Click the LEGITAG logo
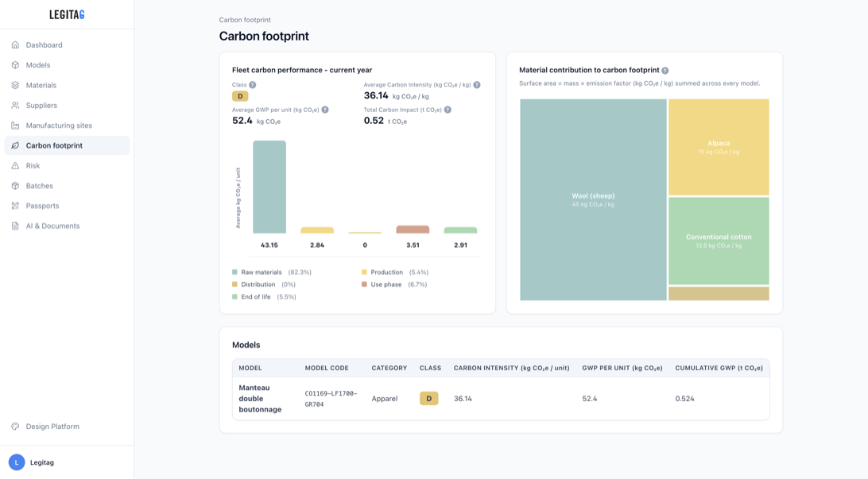The image size is (868, 479). point(67,15)
